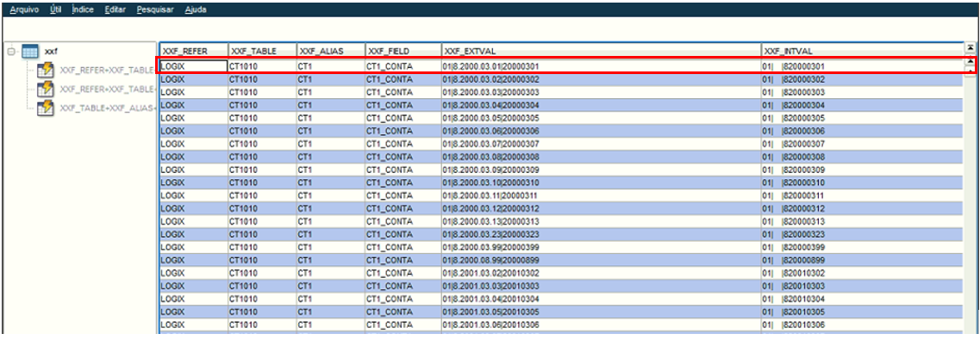Select the XXF_TABLE+XXF_ALIAS index entry
The height and width of the screenshot is (340, 980).
(107, 108)
